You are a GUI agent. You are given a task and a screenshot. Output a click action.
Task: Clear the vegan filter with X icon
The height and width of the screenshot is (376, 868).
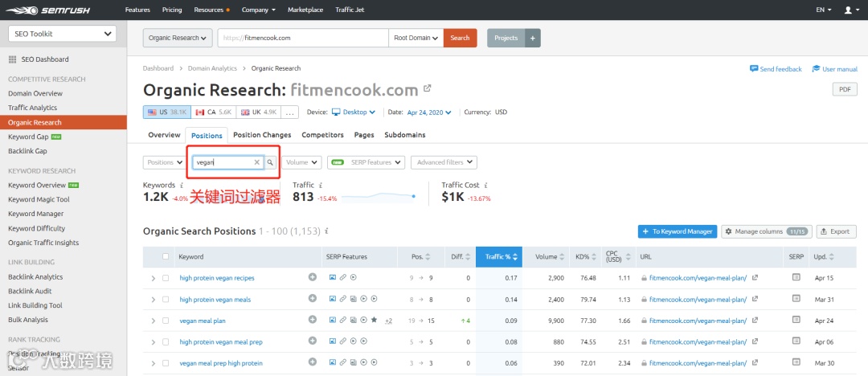tap(256, 162)
